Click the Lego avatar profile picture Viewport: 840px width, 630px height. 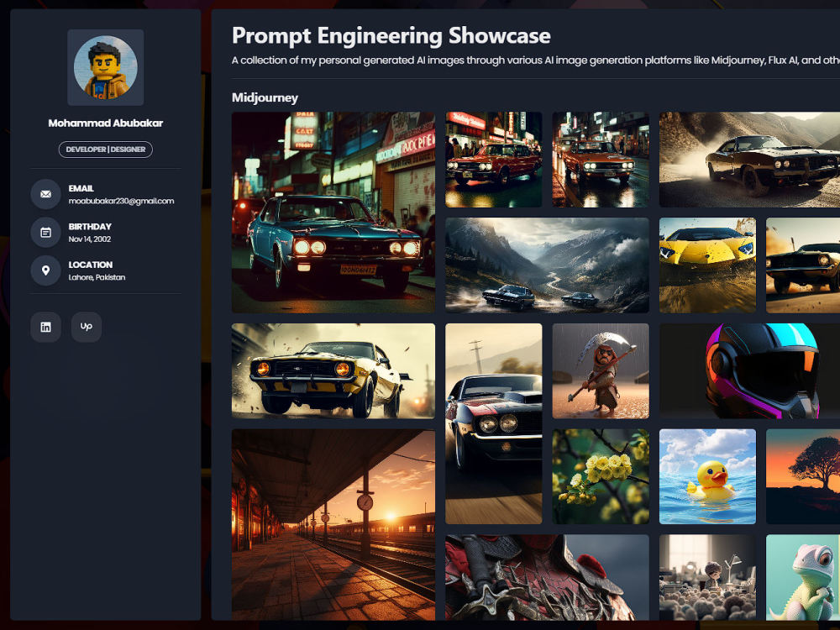coord(106,67)
